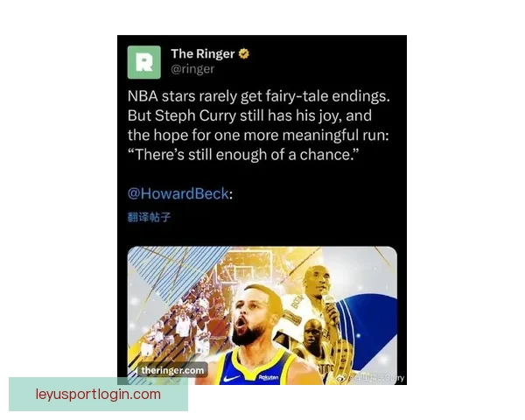This screenshot has height=420, width=525.
Task: Click the "NBA stars rarely get" first line
Action: 258,96
